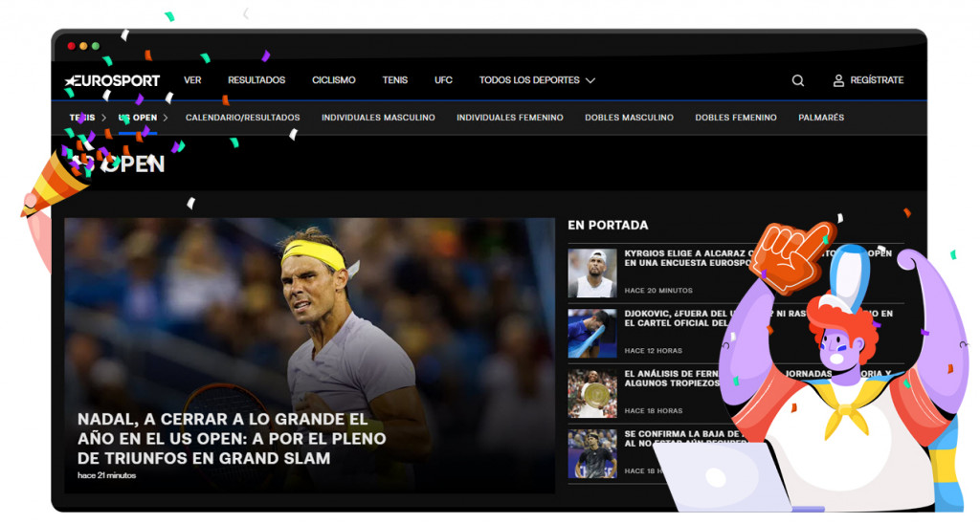The width and height of the screenshot is (980, 524).
Task: Go to the CICLISMO section
Action: point(334,80)
